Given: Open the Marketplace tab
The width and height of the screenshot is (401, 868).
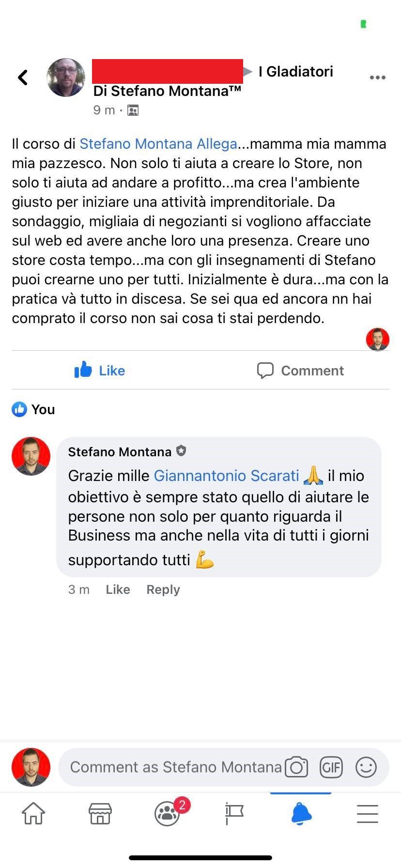Looking at the screenshot, I should tap(100, 814).
